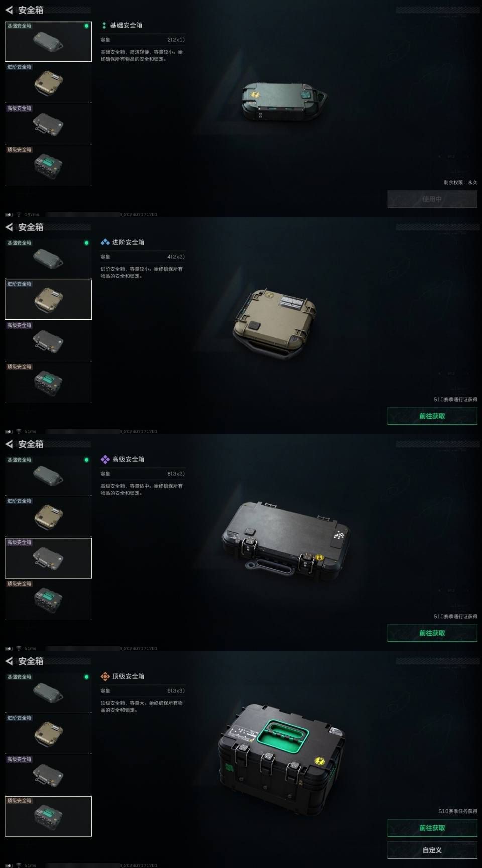Click the greyed-out 使用中 button

click(432, 199)
